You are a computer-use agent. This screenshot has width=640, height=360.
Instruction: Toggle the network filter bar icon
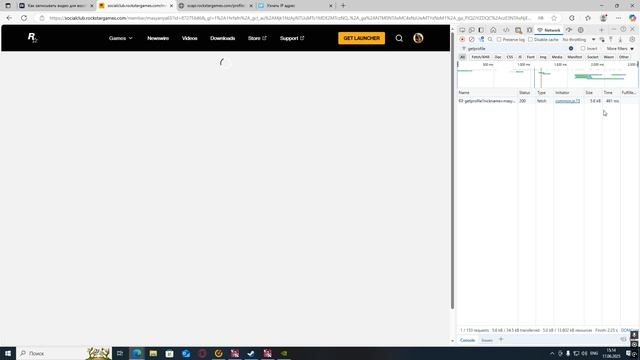click(482, 40)
